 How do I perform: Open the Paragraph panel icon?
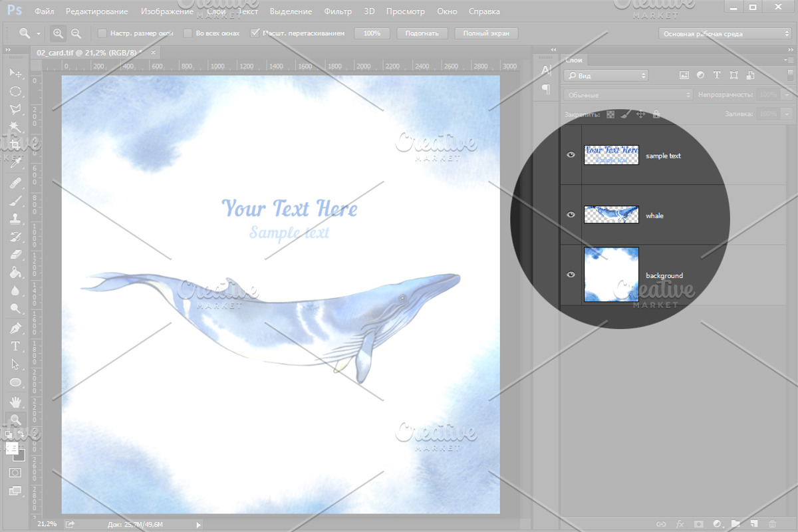[547, 88]
